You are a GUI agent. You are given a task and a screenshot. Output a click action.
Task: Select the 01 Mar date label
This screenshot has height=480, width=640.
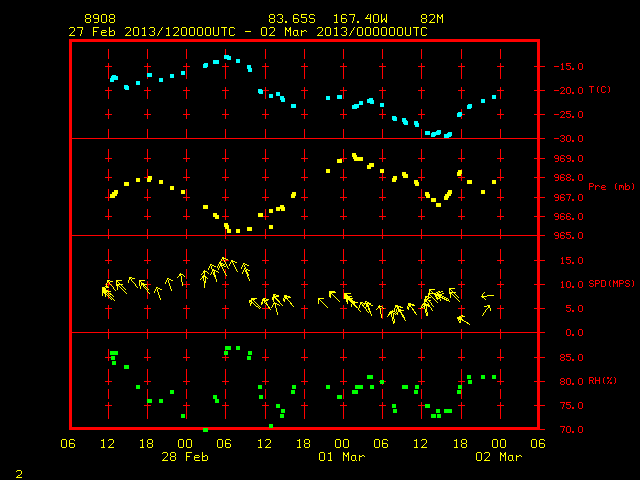342,457
